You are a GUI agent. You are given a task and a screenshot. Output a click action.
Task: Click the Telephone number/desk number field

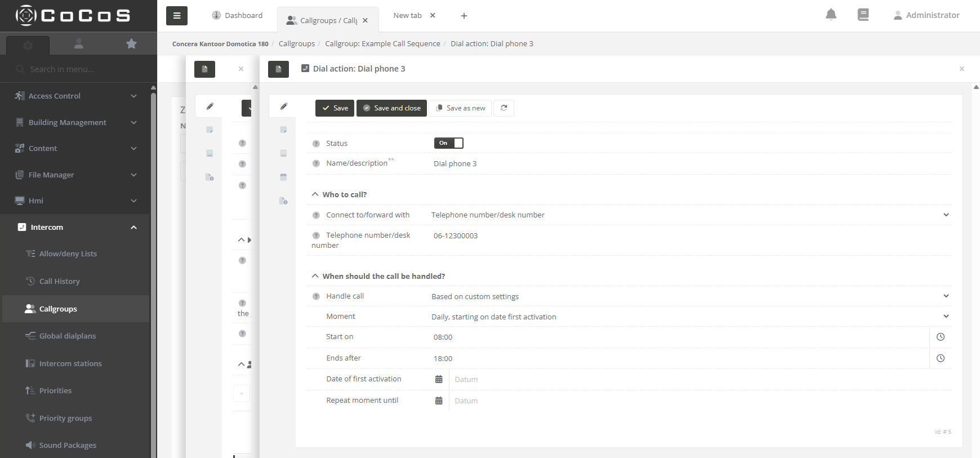point(676,236)
